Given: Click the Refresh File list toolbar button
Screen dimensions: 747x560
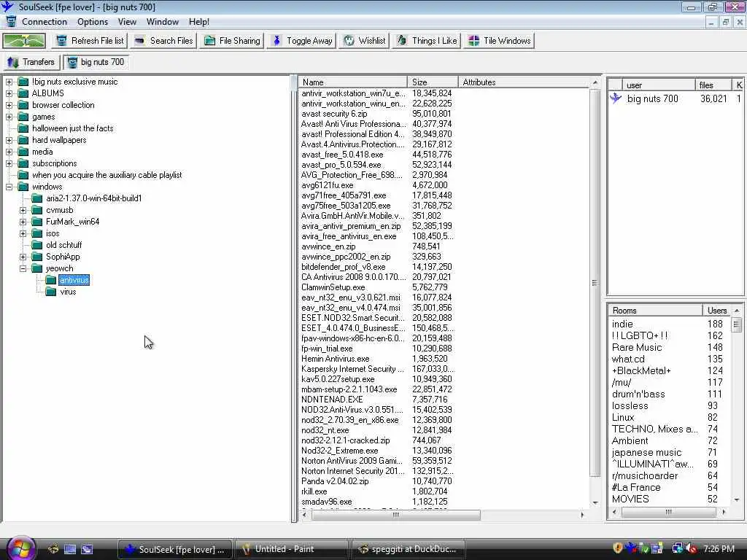Looking at the screenshot, I should pyautogui.click(x=89, y=41).
